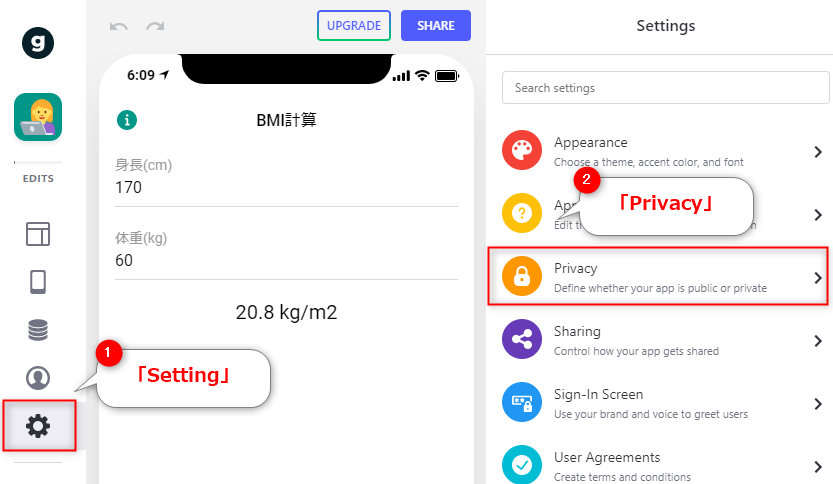Click the undo arrow

[118, 26]
